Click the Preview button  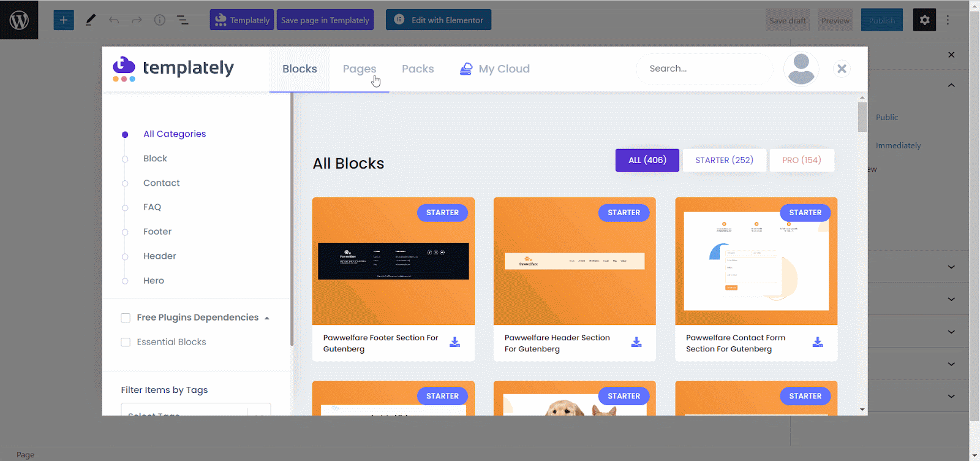[835, 20]
